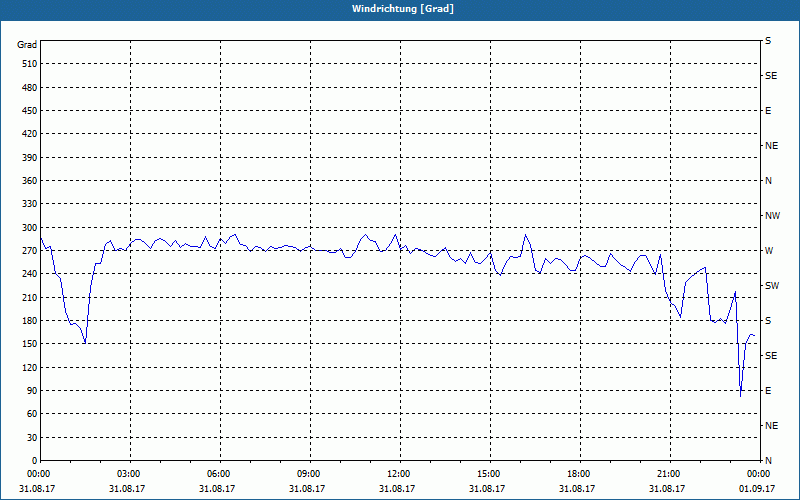This screenshot has height=500, width=800.
Task: Select the SE compass label level with 480
Action: pyautogui.click(x=771, y=76)
